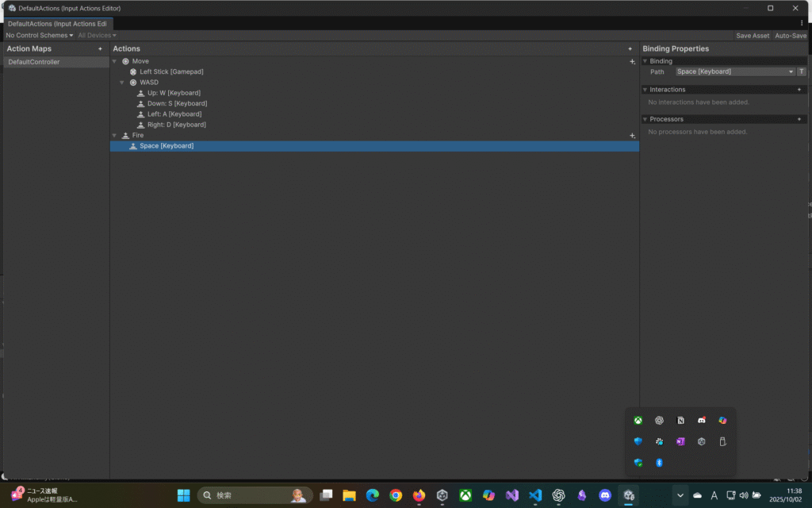Add an interaction with the Interactions plus icon
812x508 pixels.
pyautogui.click(x=799, y=90)
